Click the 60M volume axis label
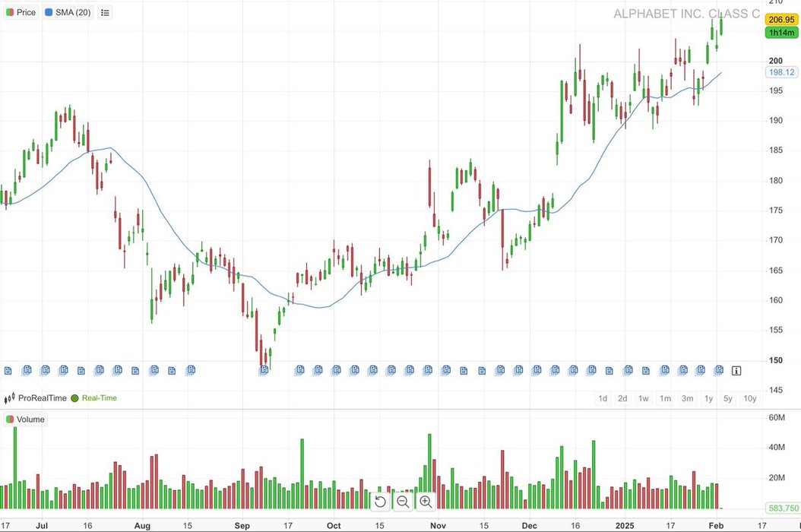The width and height of the screenshot is (801, 532). coord(777,417)
